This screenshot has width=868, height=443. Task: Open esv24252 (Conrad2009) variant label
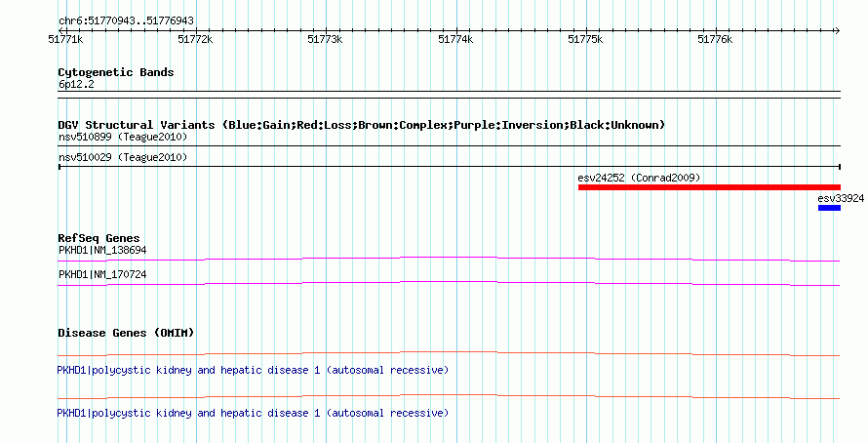point(639,178)
